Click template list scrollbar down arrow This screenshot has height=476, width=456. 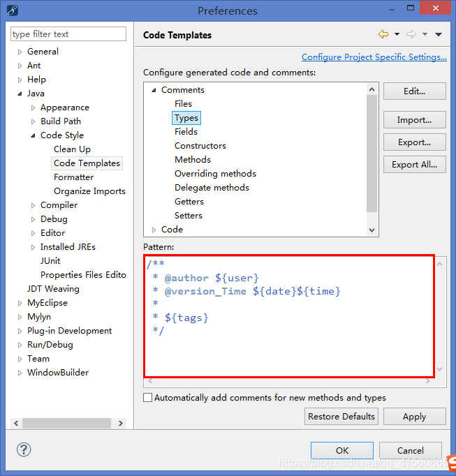(x=372, y=230)
